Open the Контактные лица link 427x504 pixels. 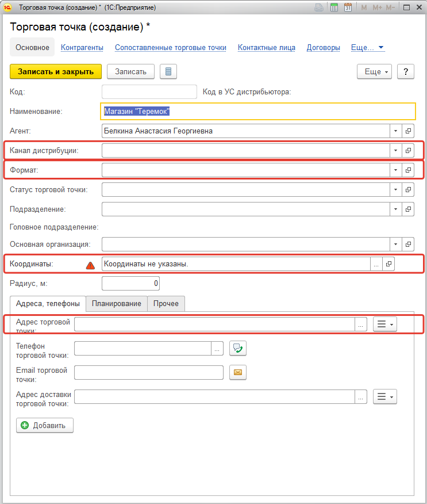[267, 48]
